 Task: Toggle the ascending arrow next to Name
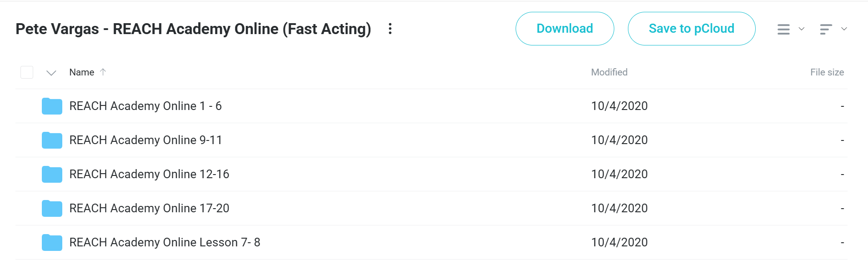(x=103, y=72)
